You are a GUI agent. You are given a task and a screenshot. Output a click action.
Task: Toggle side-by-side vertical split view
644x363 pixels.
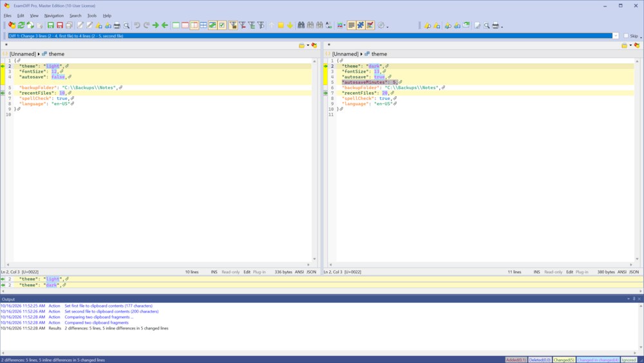tap(194, 26)
